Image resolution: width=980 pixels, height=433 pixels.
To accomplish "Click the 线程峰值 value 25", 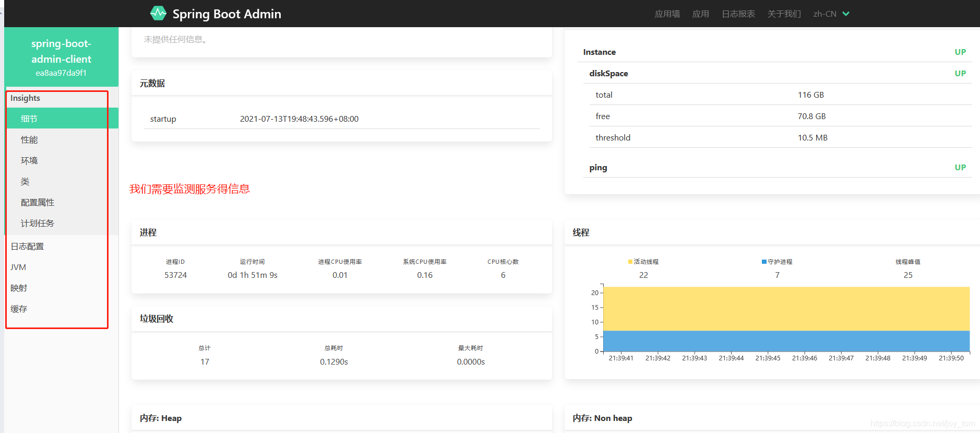I will click(x=908, y=275).
